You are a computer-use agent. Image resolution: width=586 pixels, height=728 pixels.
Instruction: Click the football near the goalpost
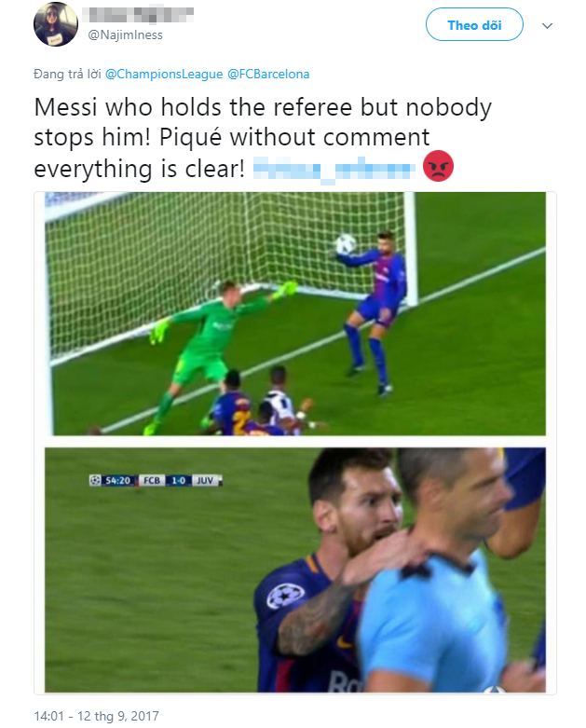(x=346, y=243)
